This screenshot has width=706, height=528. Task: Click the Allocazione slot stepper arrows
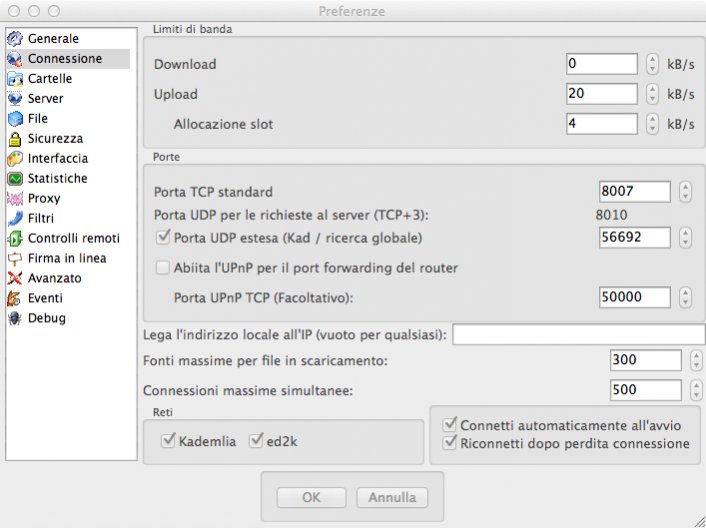(652, 124)
